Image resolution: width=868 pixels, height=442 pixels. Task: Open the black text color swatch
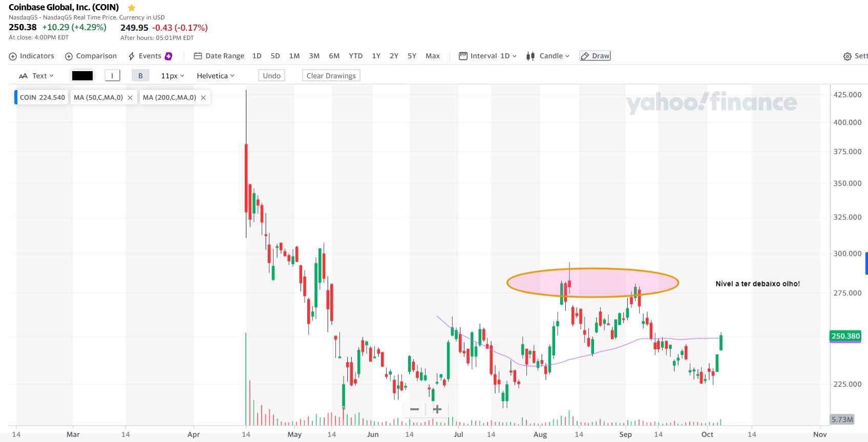point(82,76)
